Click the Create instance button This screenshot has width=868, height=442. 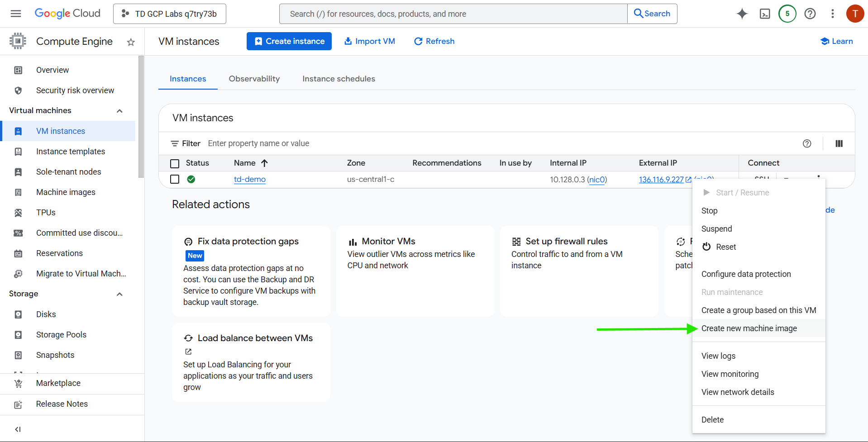tap(289, 41)
